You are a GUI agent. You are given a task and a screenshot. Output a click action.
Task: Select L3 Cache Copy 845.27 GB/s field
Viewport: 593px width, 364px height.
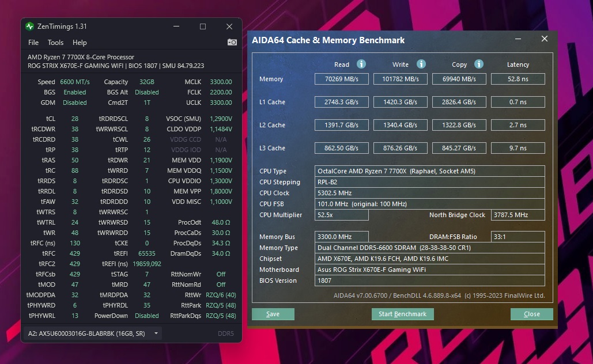(459, 148)
